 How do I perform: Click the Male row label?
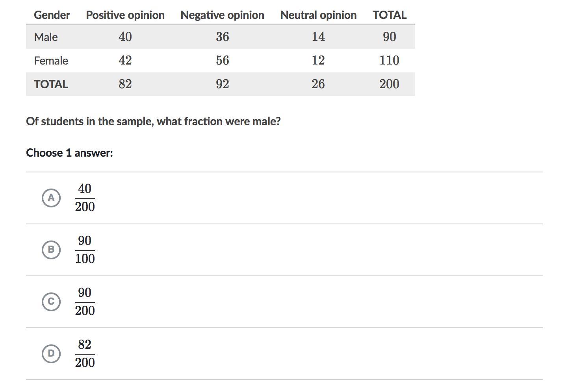pos(46,37)
